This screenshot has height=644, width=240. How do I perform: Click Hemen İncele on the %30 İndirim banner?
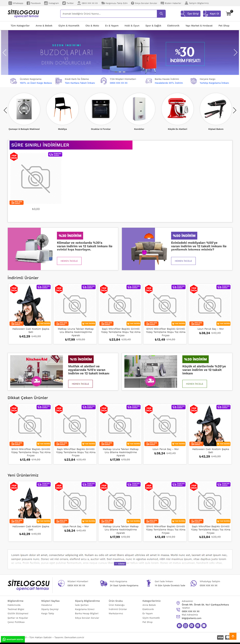click(x=69, y=261)
